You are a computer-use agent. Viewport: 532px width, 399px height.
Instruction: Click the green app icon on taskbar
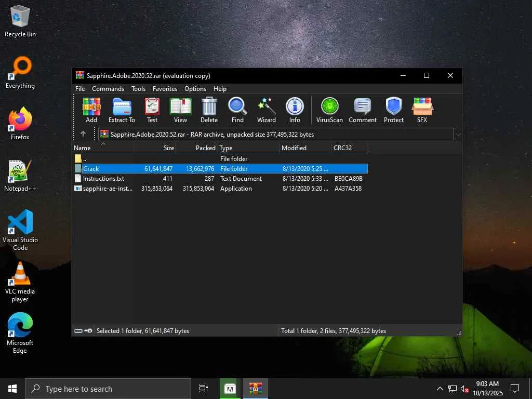click(230, 389)
